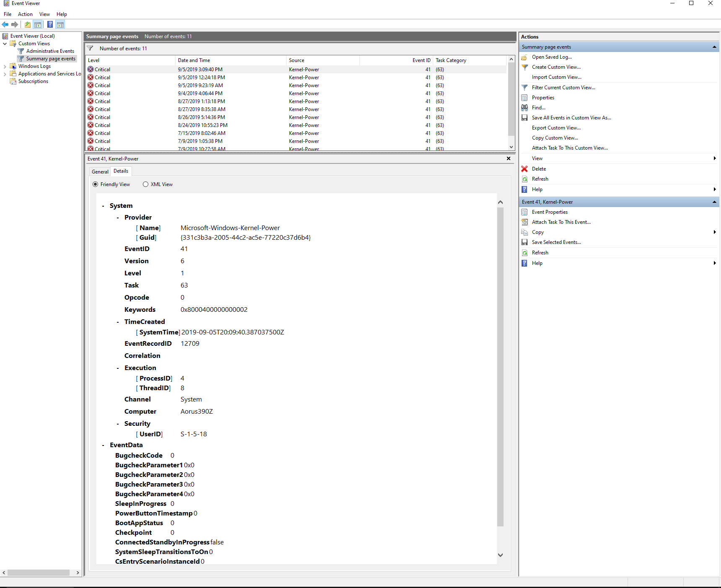Click the toolbar Help icon
Screen dimensions: 721x588
coord(50,24)
